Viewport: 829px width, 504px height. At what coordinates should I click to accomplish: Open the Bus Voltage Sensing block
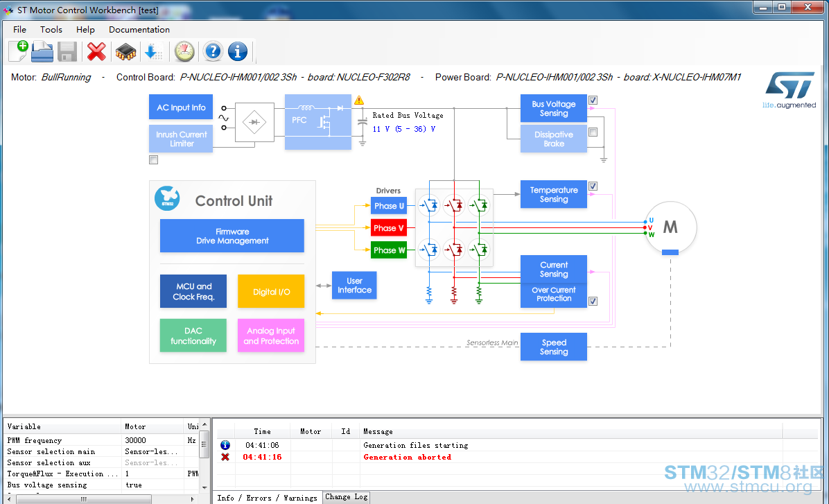(x=554, y=108)
